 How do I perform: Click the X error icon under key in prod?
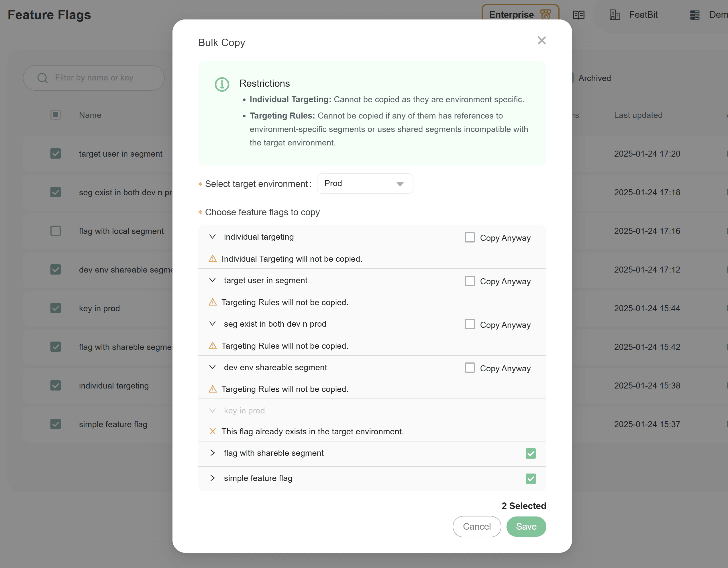(x=213, y=431)
